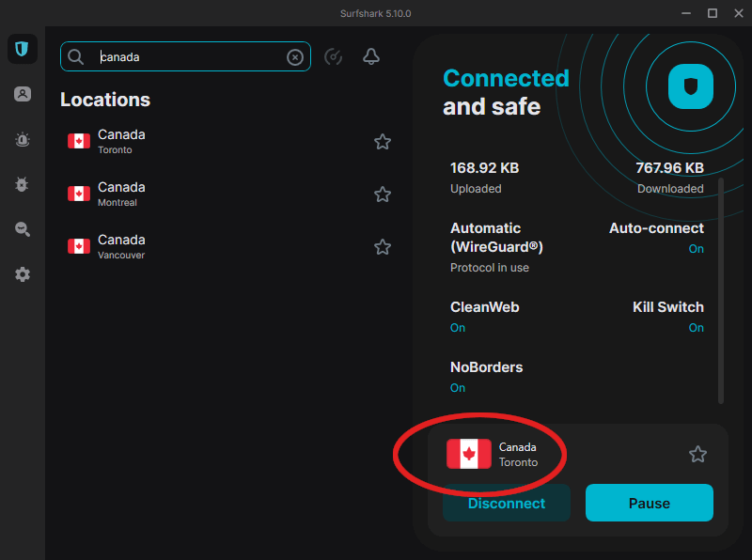Click the connection details scrollbar
The image size is (752, 560).
(x=720, y=291)
